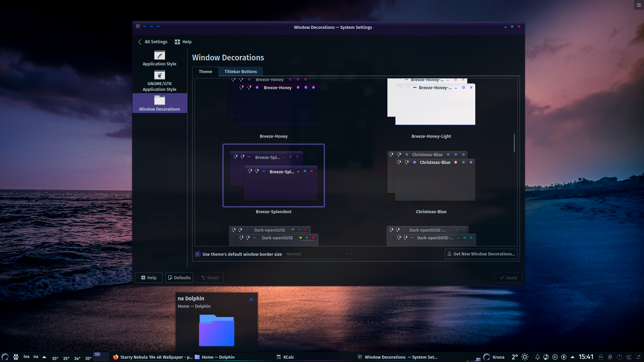Click the half-circle night color tray icon
Image resolution: width=644 pixels, height=362 pixels.
tap(546, 357)
